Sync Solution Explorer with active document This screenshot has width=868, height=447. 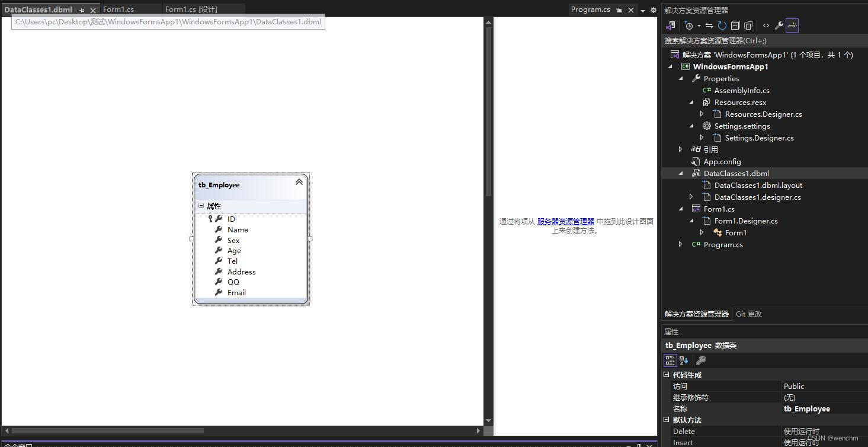point(709,25)
